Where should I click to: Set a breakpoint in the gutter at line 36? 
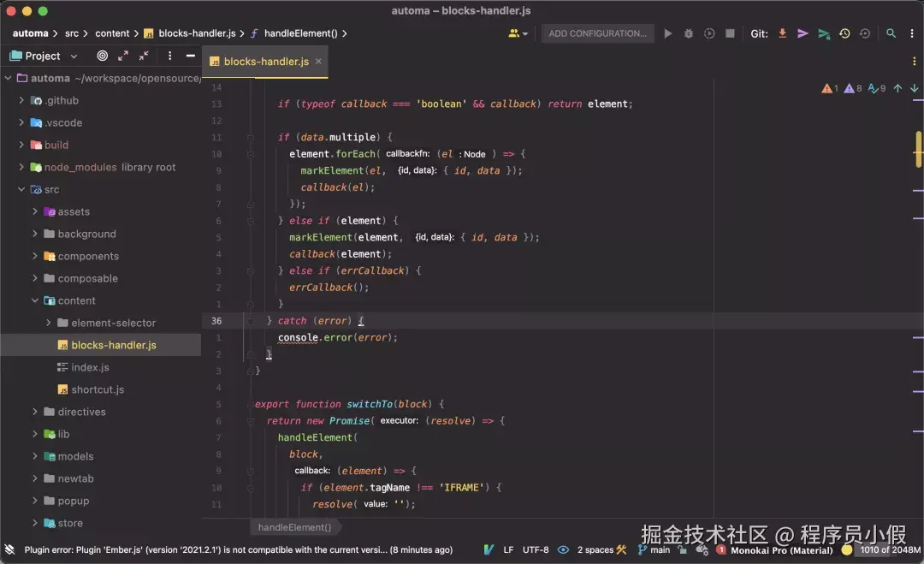[x=235, y=320]
